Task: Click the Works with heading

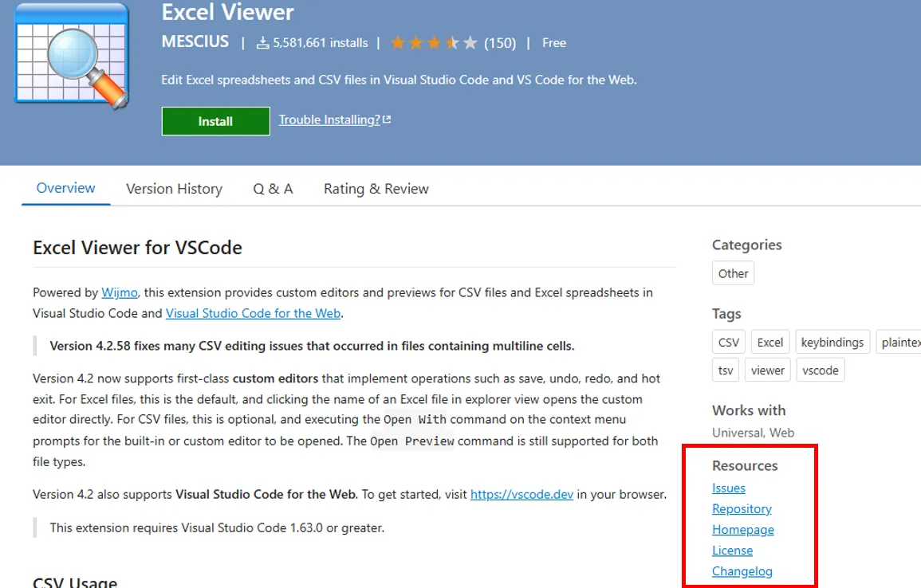Action: click(749, 410)
